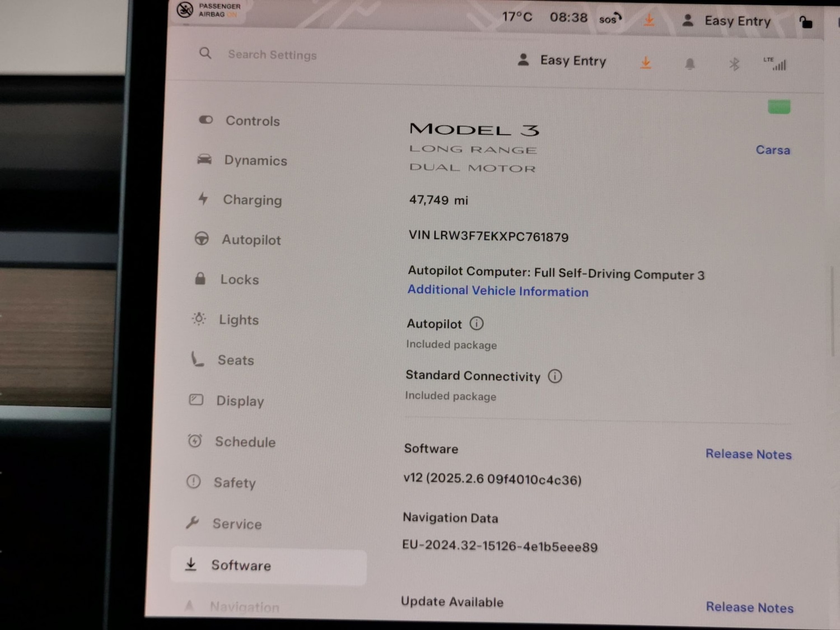
Task: Open Release Notes next to Software
Action: [749, 454]
